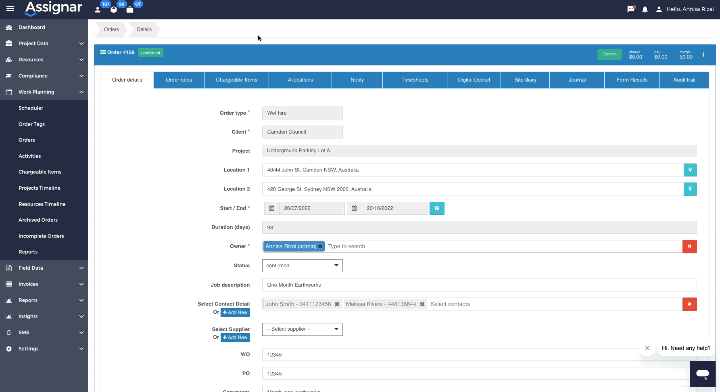This screenshot has height=392, width=720.
Task: Click the Assignar logo
Action: point(53,8)
